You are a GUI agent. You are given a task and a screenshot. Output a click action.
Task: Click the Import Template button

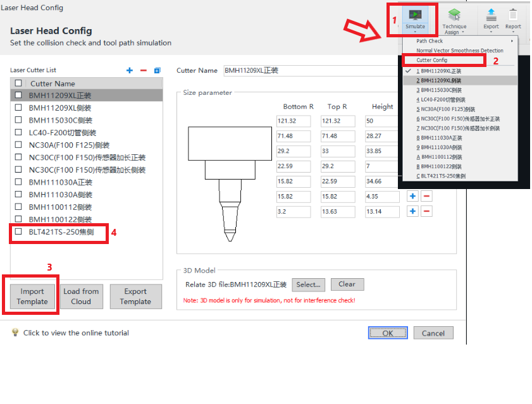[32, 297]
